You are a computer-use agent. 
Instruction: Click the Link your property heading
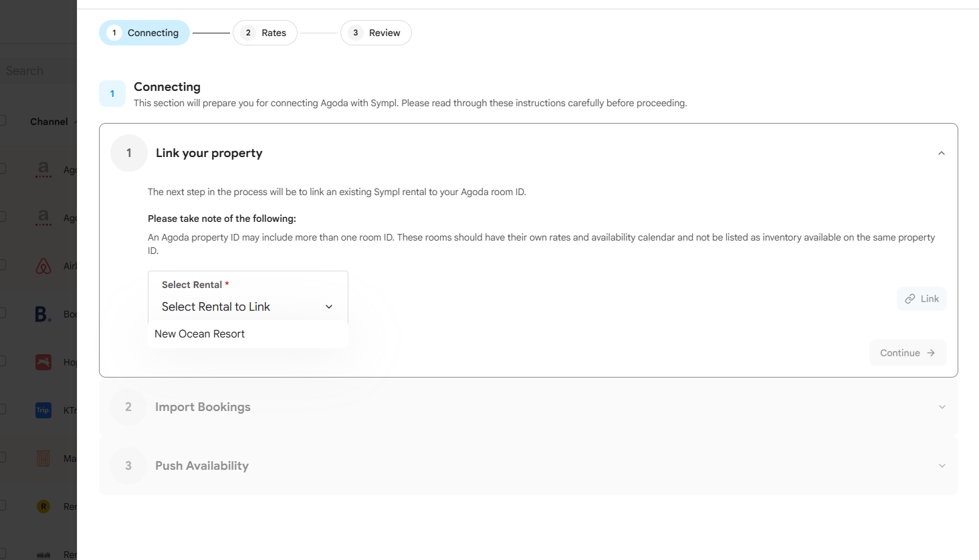(x=209, y=153)
